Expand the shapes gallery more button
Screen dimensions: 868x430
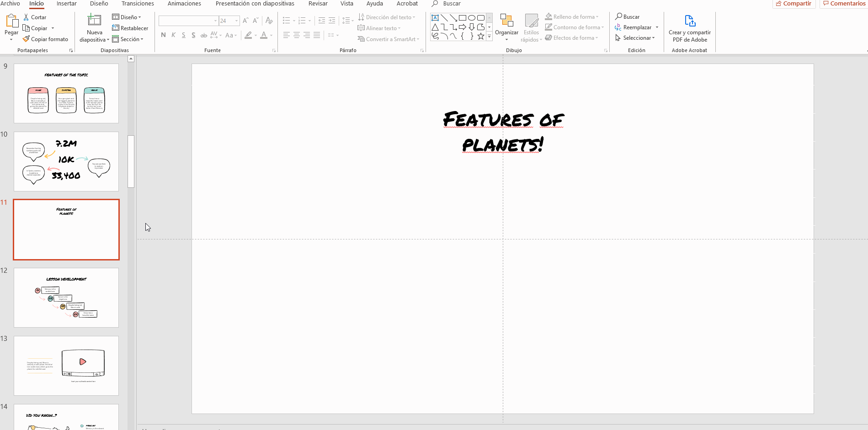pos(490,36)
